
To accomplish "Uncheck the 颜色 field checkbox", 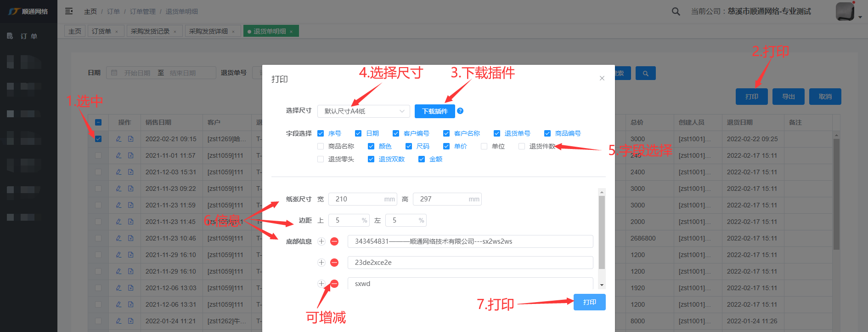I will [371, 146].
